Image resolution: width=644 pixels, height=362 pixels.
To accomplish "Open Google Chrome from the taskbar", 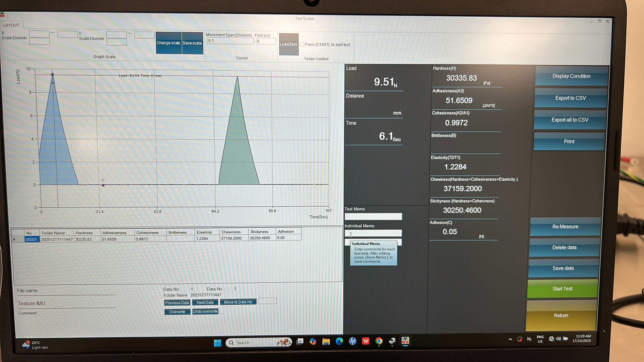I will click(379, 341).
